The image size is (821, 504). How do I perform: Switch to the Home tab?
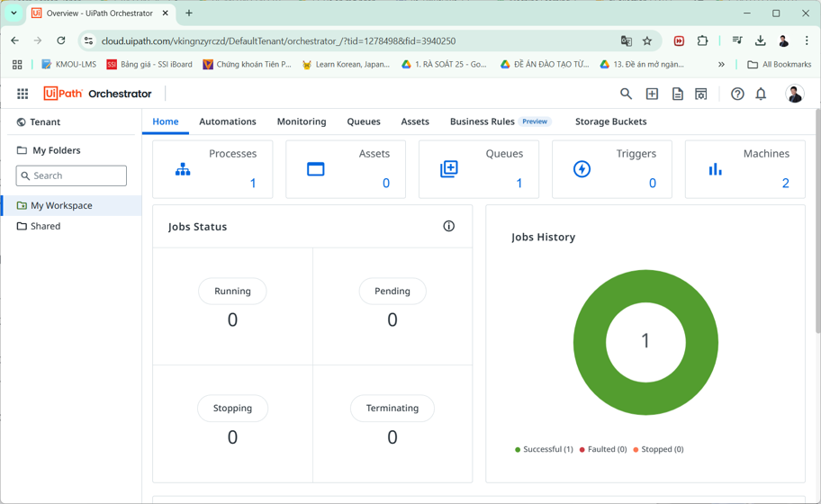(x=166, y=121)
